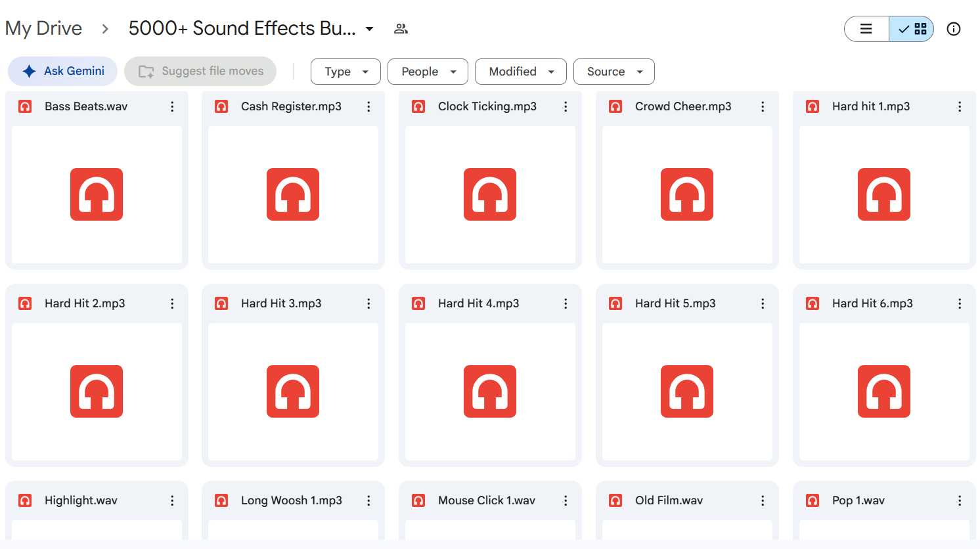The image size is (980, 549).
Task: Select the Cash Register.mp3 thumbnail
Action: pos(293,194)
